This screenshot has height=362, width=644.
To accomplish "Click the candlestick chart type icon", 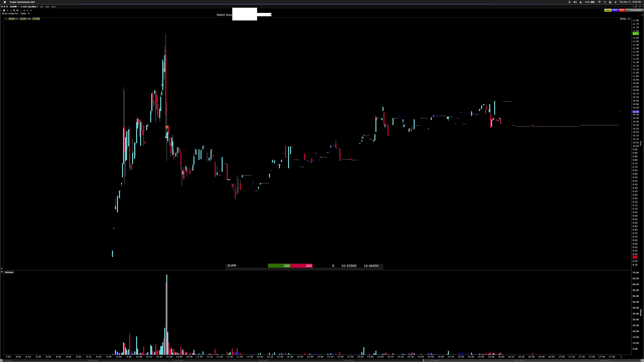I will tap(8, 11).
